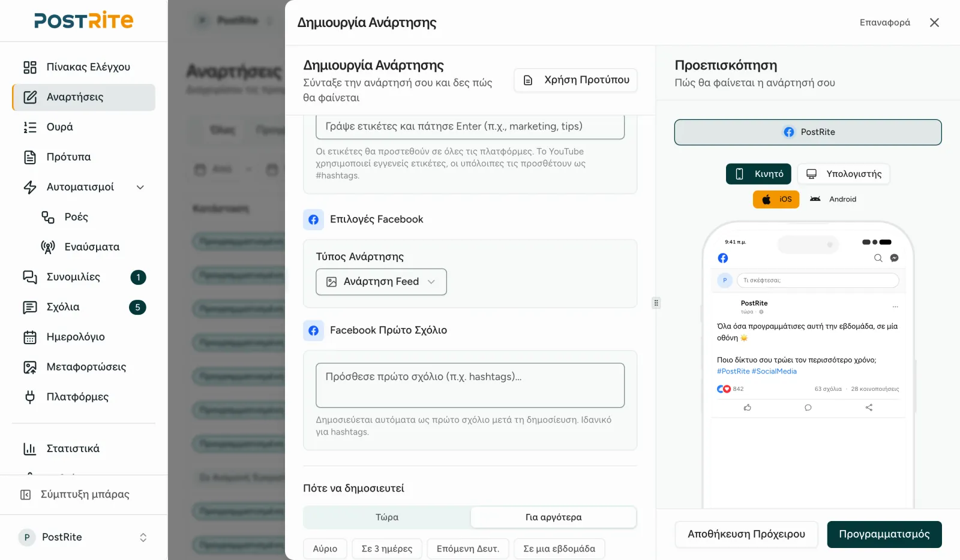Screen dimensions: 960x560
Task: Click share icon in post preview
Action: click(x=869, y=408)
